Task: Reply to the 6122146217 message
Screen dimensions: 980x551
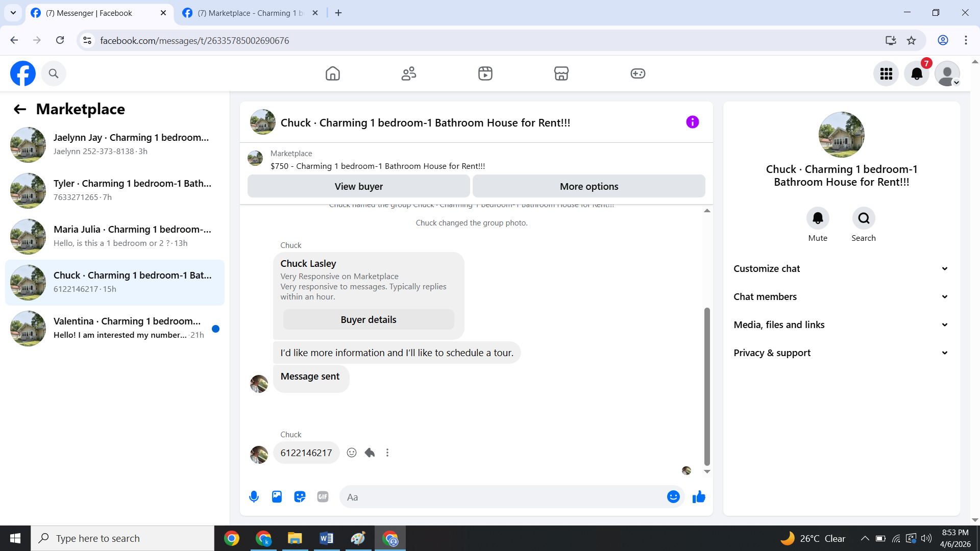Action: pos(370,453)
